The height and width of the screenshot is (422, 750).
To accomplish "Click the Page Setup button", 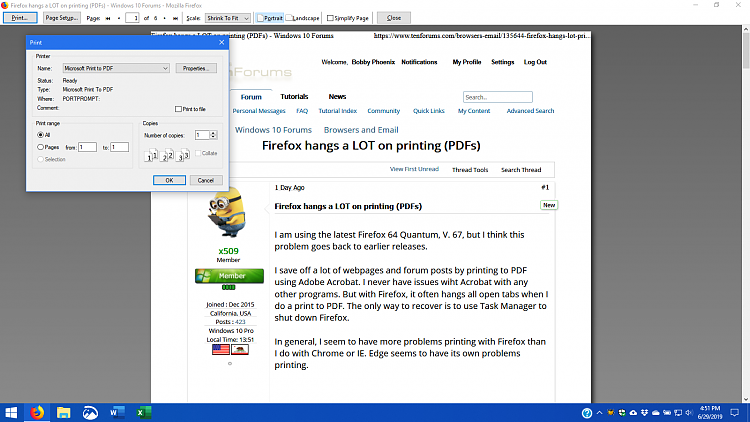I will coord(61,18).
